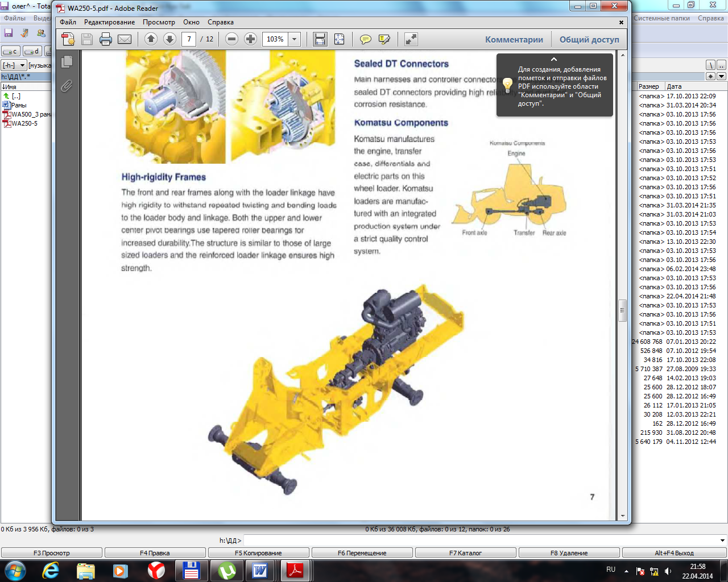Click the Create PDF online icon

click(68, 39)
